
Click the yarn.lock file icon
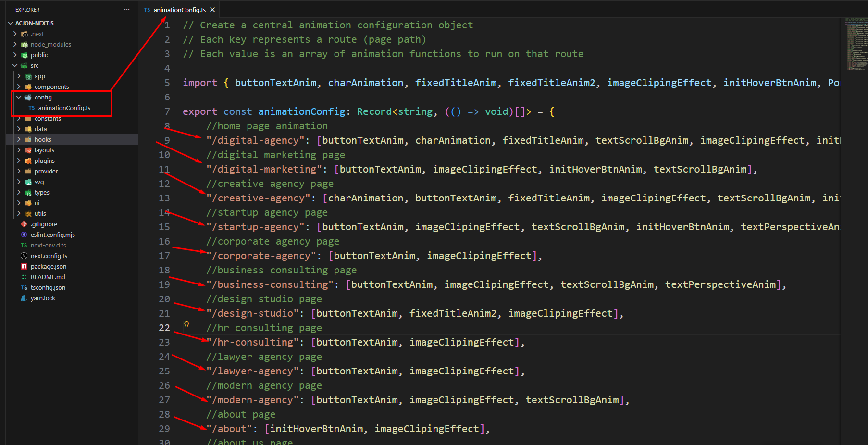coord(24,298)
